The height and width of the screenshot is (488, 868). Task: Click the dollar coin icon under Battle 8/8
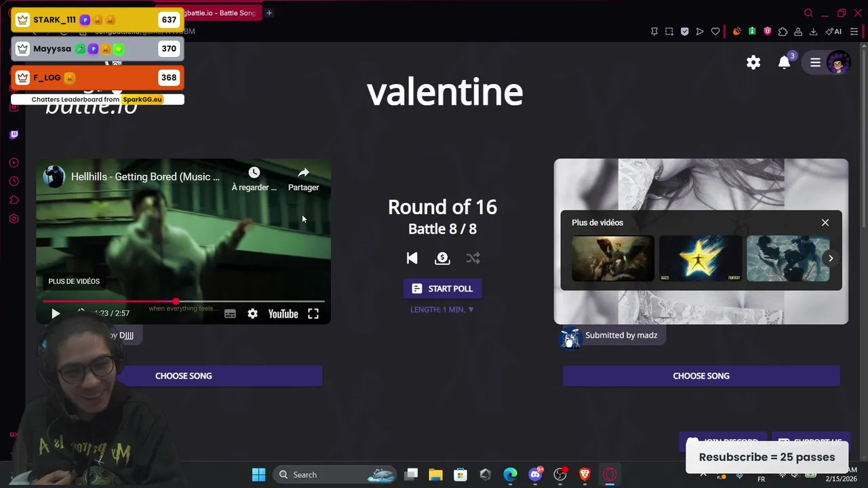pos(442,258)
